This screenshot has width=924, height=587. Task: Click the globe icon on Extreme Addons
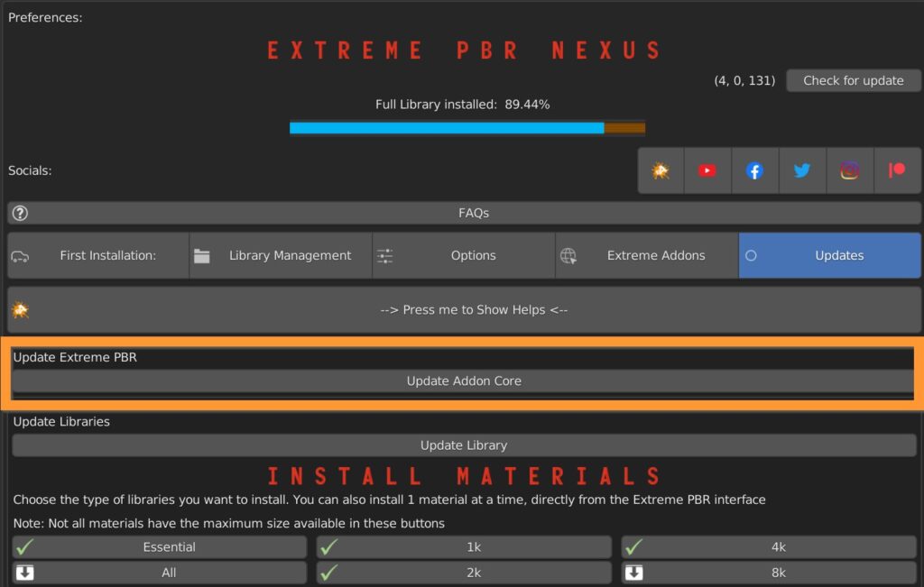tap(568, 256)
